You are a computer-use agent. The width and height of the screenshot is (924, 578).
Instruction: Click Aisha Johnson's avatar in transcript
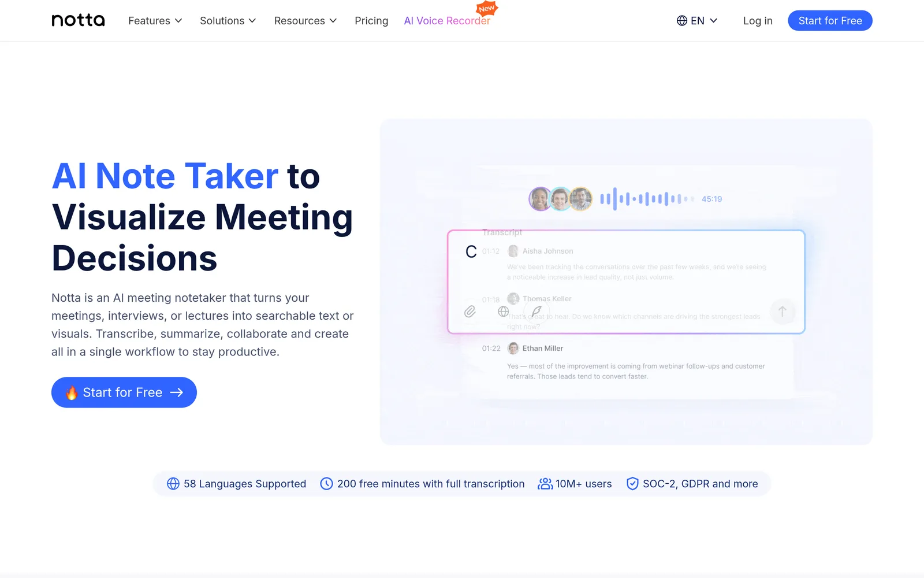tap(513, 251)
